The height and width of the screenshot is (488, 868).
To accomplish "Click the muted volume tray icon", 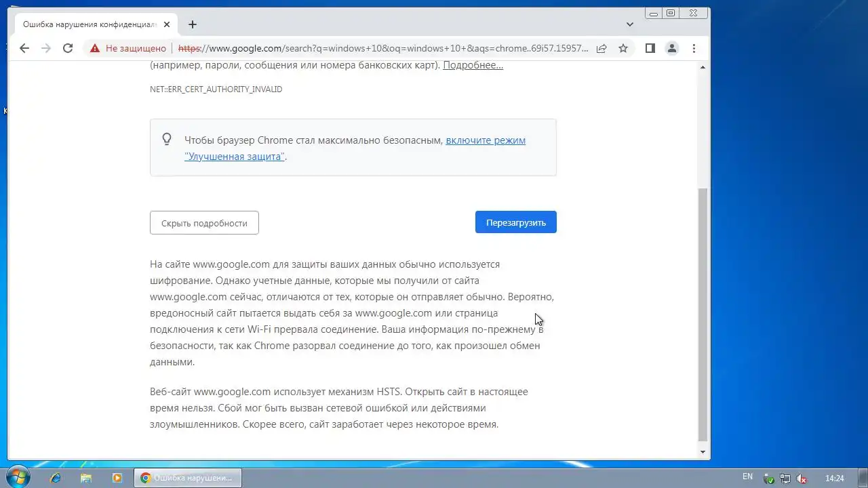I will [x=802, y=478].
